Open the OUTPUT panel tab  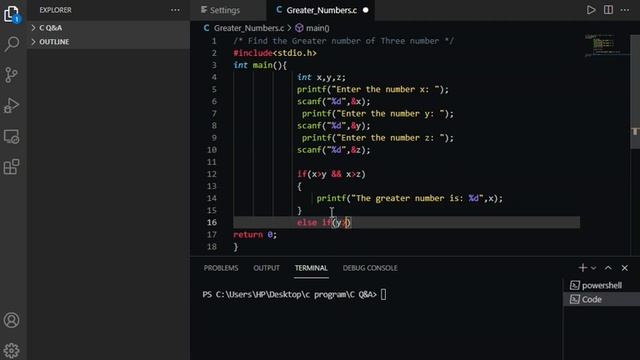[266, 268]
